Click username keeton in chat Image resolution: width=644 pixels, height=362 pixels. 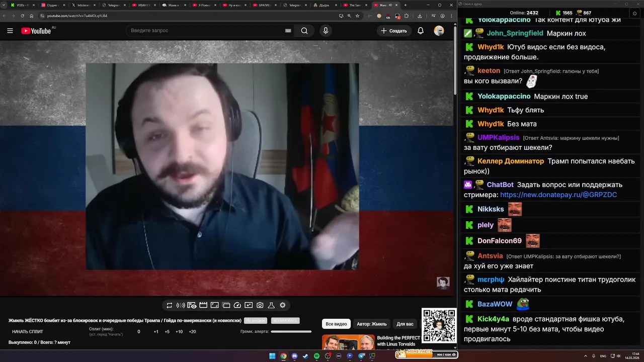[x=489, y=71]
